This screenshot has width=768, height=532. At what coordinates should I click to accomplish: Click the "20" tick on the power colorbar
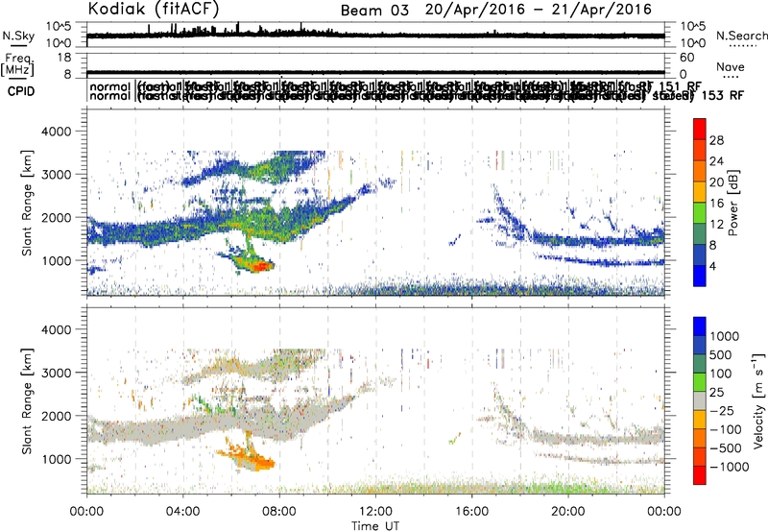pos(716,182)
